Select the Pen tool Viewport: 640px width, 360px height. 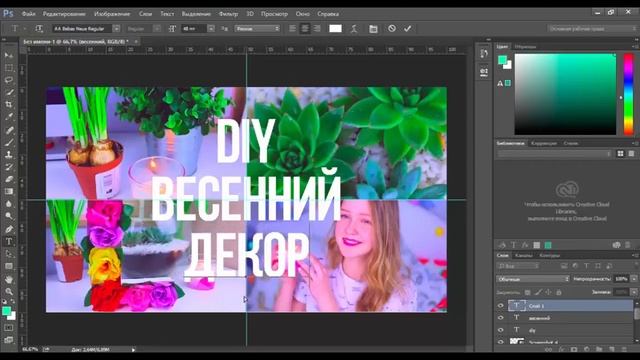click(9, 229)
